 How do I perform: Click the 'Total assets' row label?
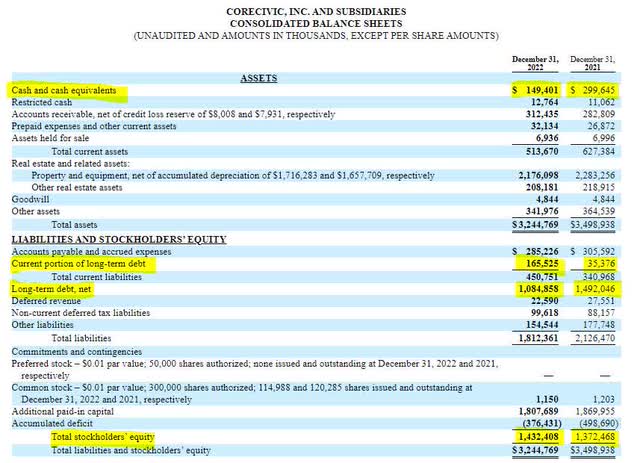point(75,225)
